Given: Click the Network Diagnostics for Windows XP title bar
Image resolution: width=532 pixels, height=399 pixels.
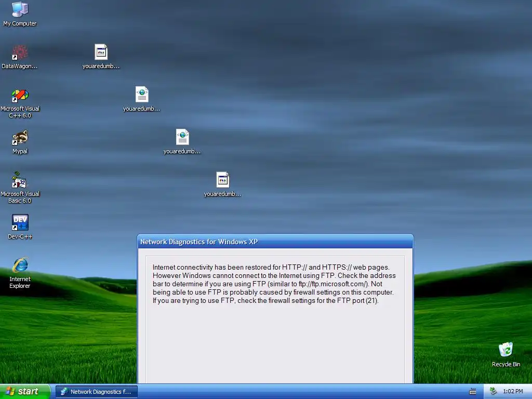Looking at the screenshot, I should click(275, 242).
